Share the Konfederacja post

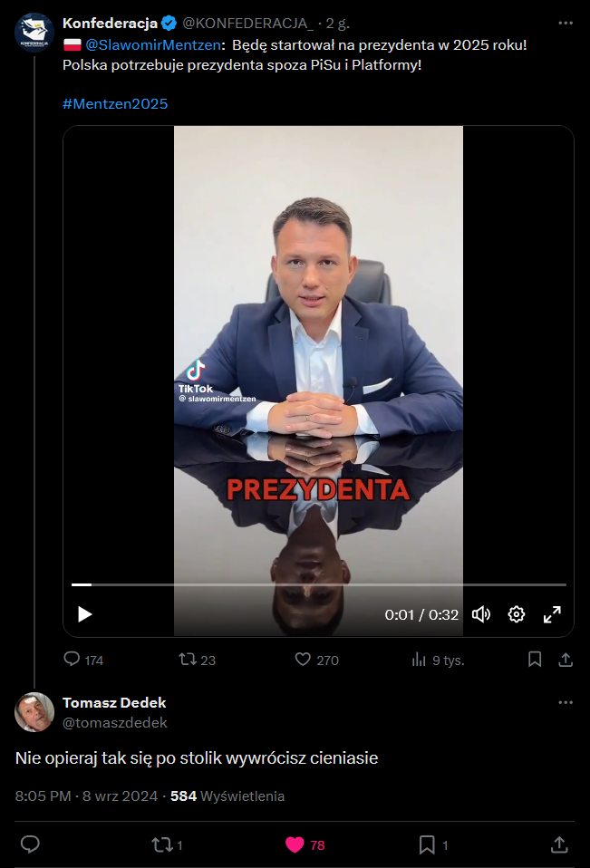tap(566, 659)
